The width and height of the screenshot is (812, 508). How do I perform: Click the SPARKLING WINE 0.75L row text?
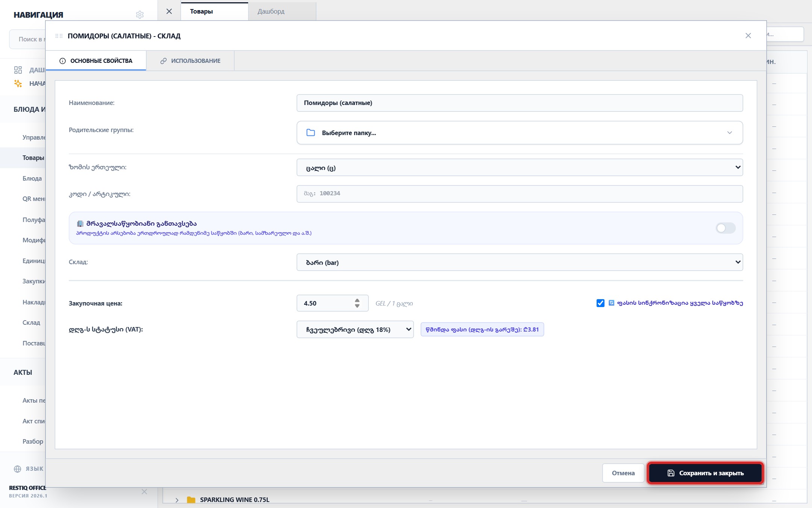(x=235, y=500)
